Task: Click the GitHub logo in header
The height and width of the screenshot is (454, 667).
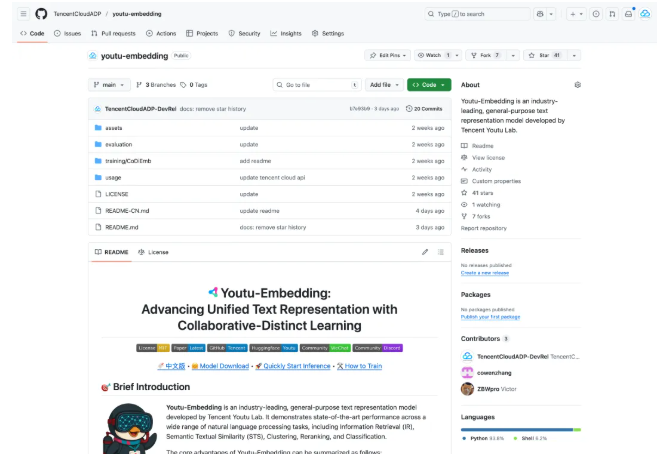Action: coord(41,14)
